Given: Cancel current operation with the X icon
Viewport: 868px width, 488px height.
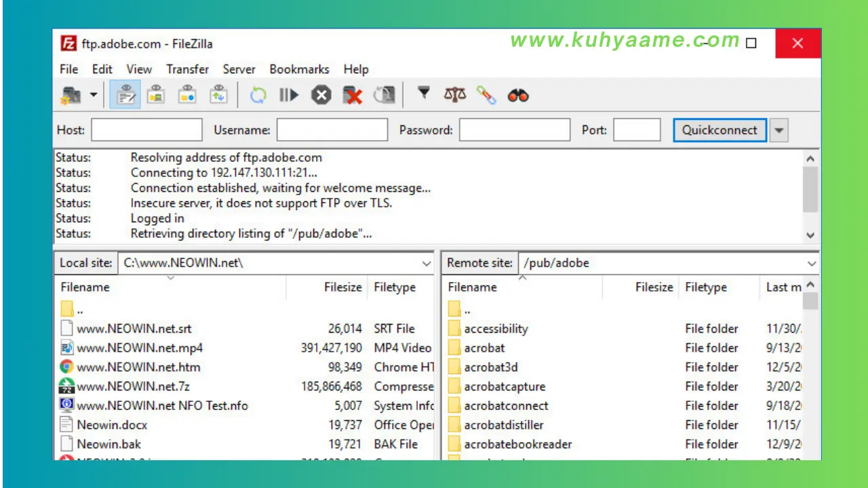Looking at the screenshot, I should pos(321,96).
